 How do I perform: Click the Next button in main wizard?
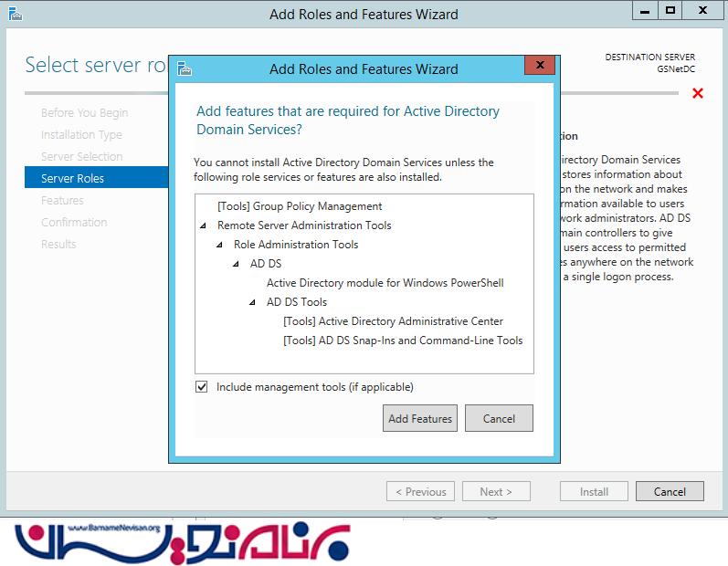click(496, 491)
